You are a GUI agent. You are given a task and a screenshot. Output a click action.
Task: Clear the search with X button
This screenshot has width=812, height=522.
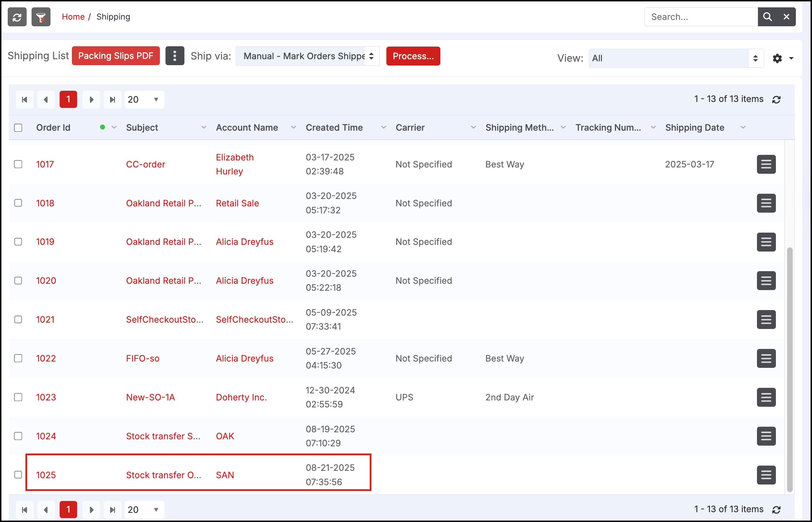[786, 17]
